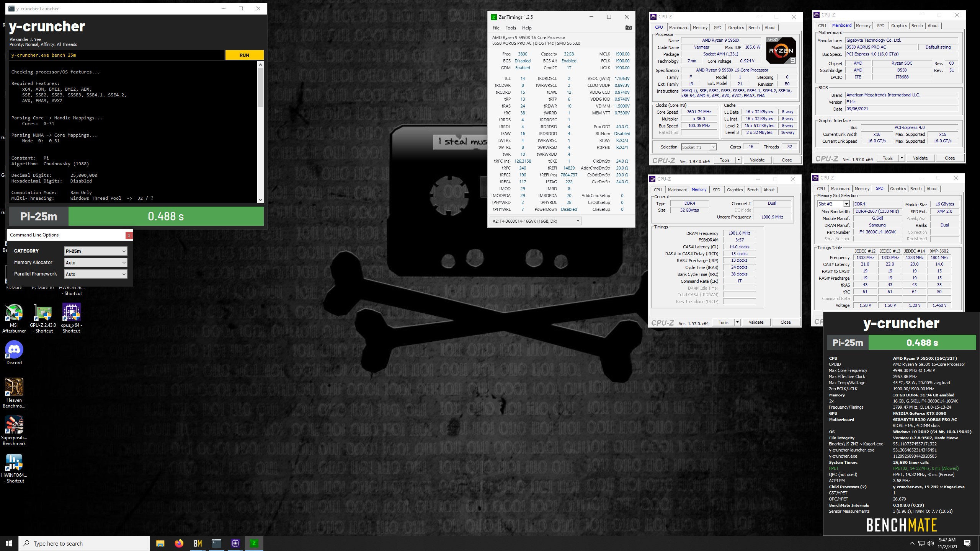This screenshot has width=980, height=551.
Task: Open the Memory Allocator dropdown
Action: point(96,262)
